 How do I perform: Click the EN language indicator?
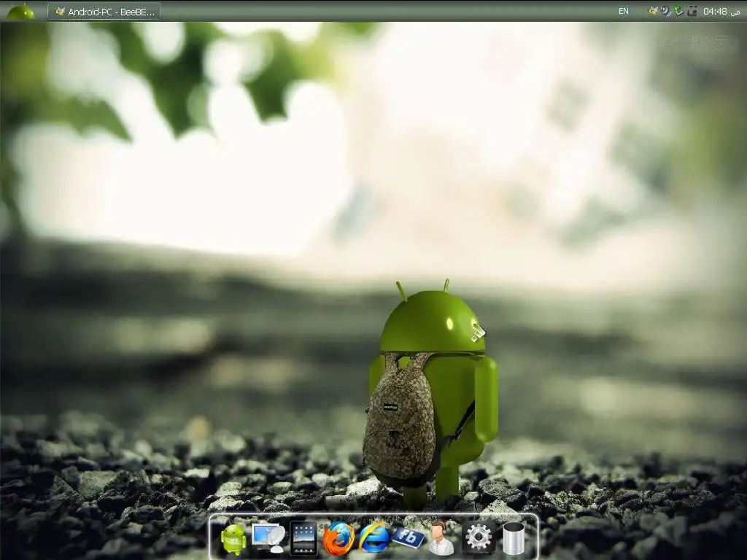tap(623, 11)
